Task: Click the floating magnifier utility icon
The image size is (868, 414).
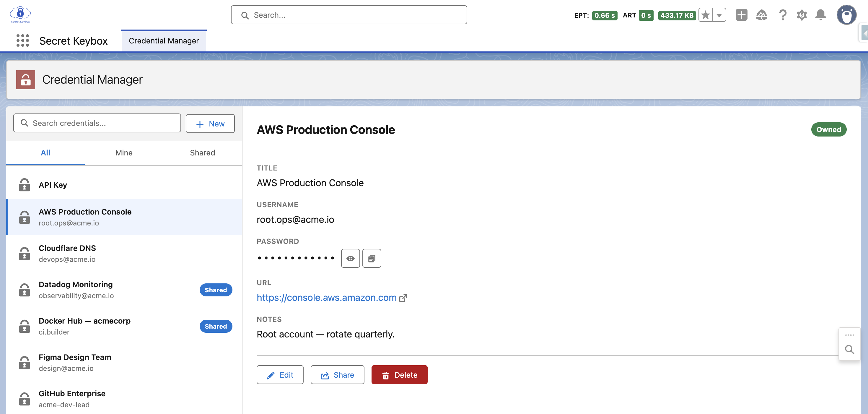Action: click(849, 349)
